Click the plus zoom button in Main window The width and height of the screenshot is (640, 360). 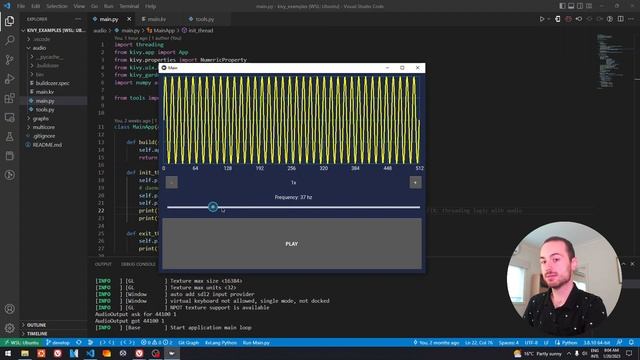[415, 182]
